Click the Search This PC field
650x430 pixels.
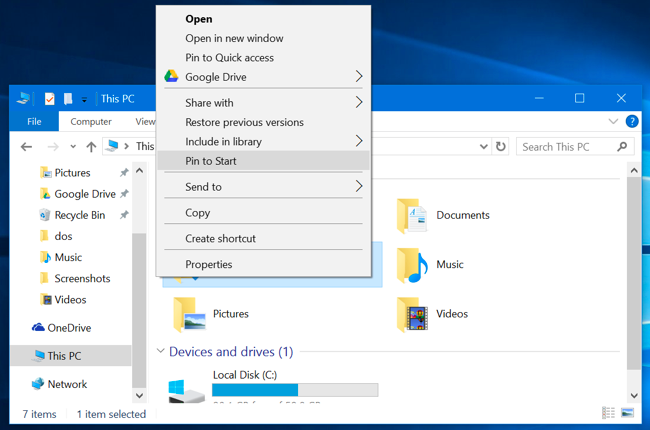pos(575,147)
